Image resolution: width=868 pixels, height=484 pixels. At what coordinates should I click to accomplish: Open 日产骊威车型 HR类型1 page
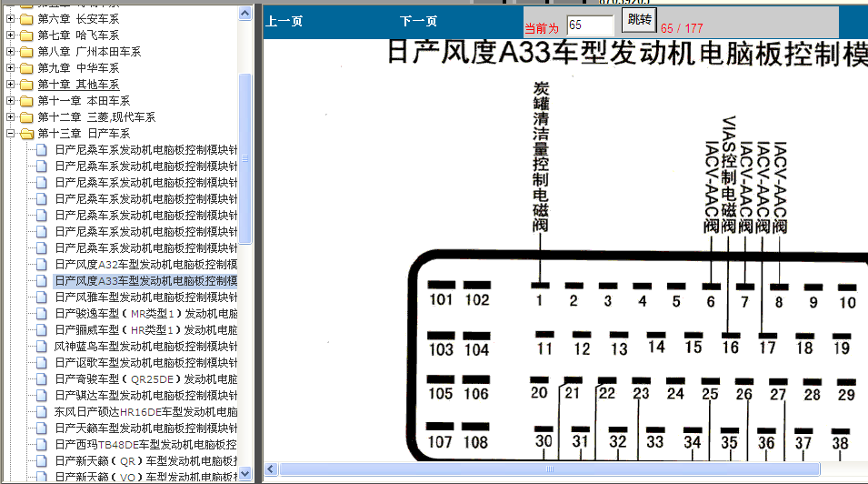[145, 330]
